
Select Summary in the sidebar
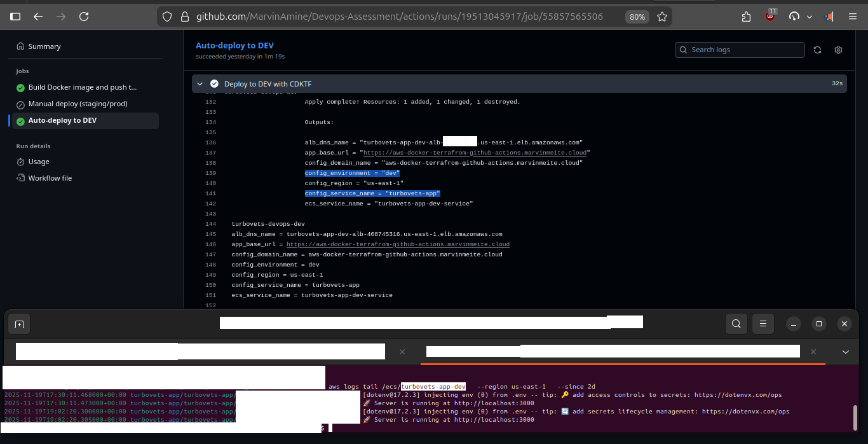44,46
